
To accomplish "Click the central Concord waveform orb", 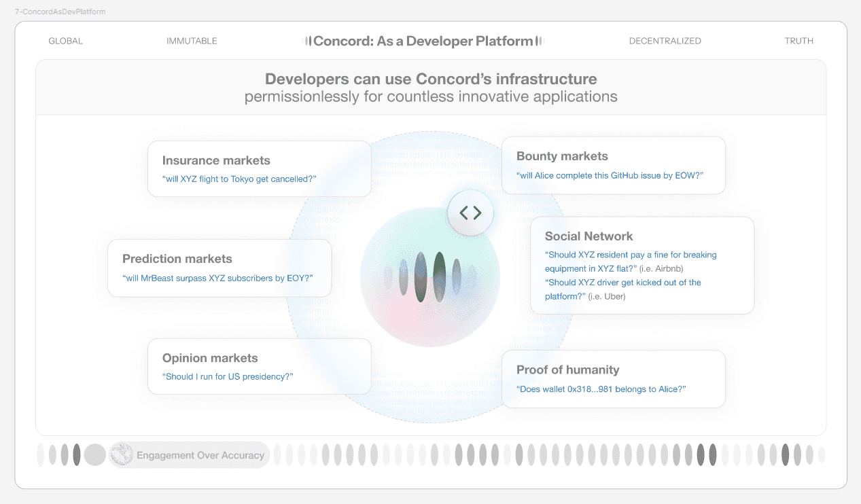I will click(x=430, y=277).
